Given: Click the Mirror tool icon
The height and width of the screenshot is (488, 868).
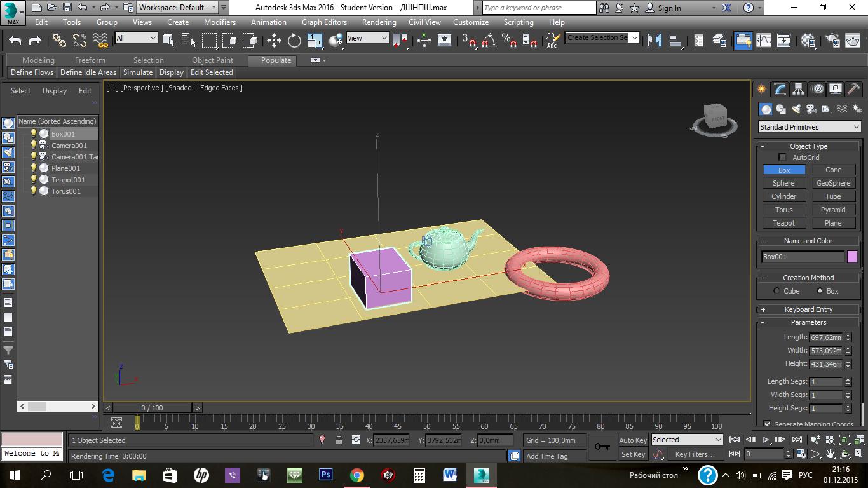Looking at the screenshot, I should (x=654, y=40).
